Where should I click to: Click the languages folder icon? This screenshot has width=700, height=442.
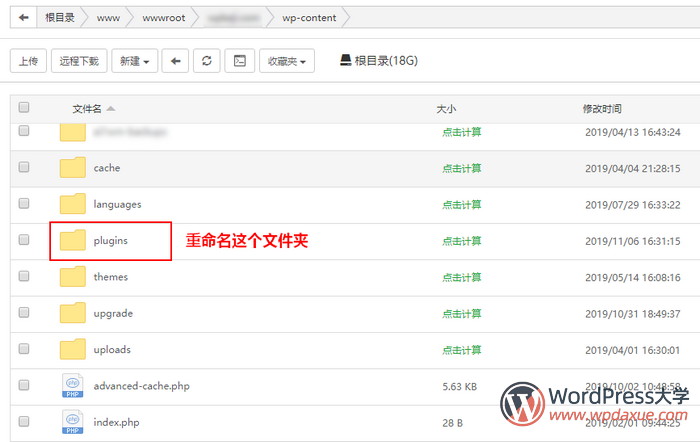click(x=73, y=204)
